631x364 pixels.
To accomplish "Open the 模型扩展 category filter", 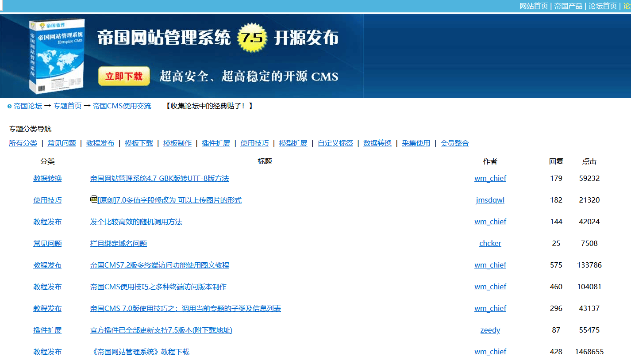I will (293, 143).
